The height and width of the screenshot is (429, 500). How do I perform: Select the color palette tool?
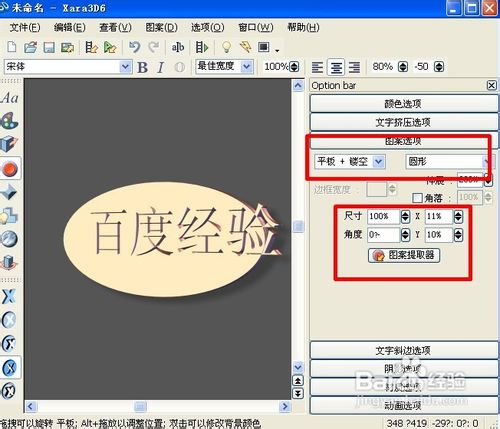[10, 121]
